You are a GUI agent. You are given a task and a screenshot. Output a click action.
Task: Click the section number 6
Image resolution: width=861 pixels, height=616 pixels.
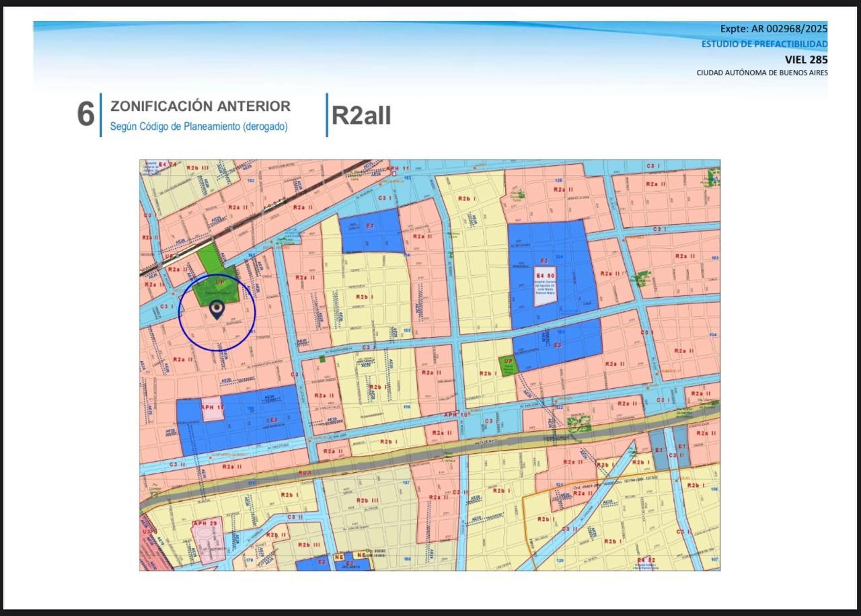[85, 114]
